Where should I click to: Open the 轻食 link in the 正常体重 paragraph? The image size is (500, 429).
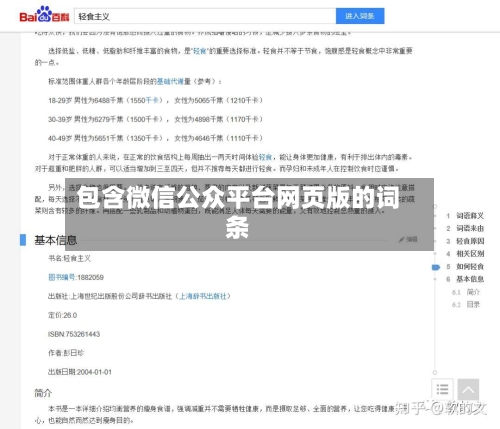[265, 157]
